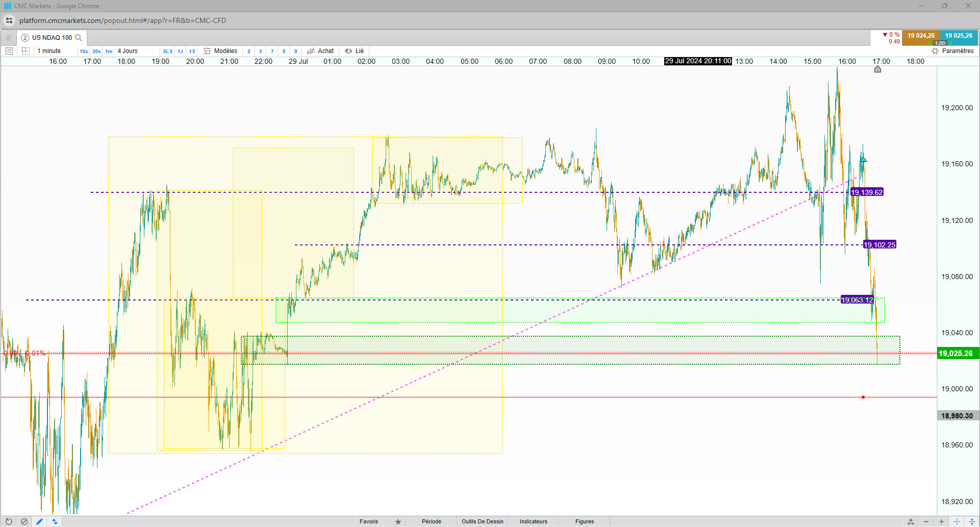Click the refresh icon in the bottom left
This screenshot has height=527, width=980.
(9, 521)
